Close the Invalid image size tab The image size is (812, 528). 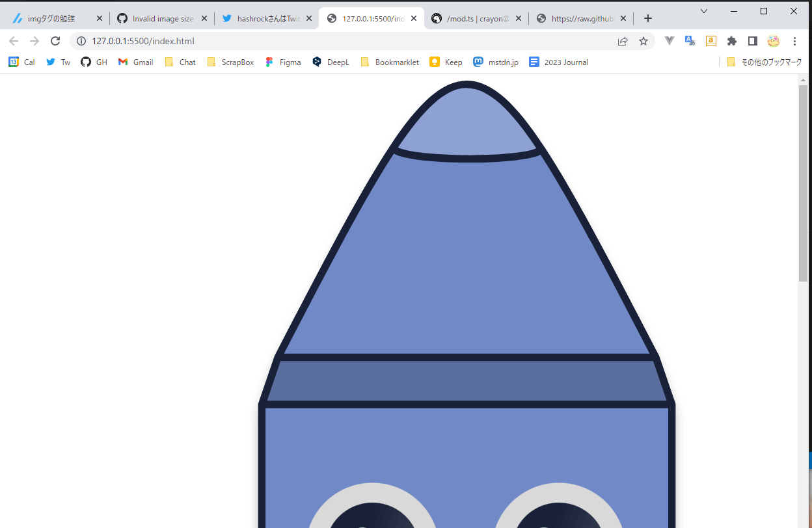pyautogui.click(x=204, y=18)
